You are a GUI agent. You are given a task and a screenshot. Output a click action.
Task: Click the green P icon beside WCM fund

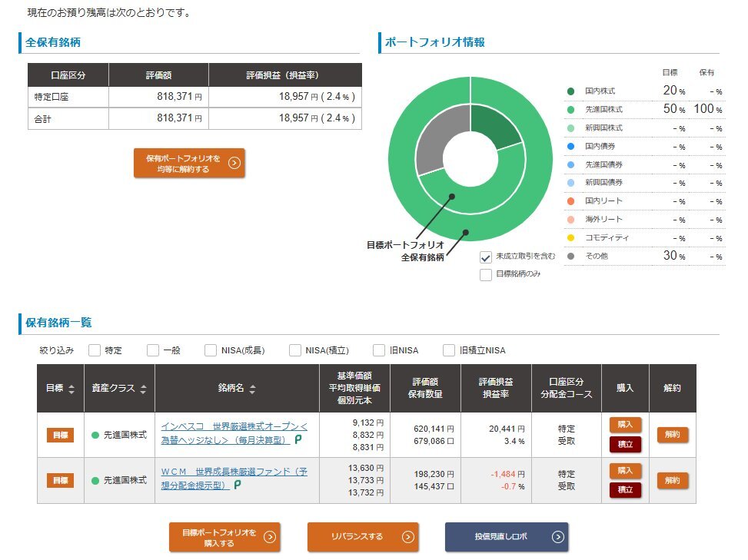pyautogui.click(x=238, y=485)
